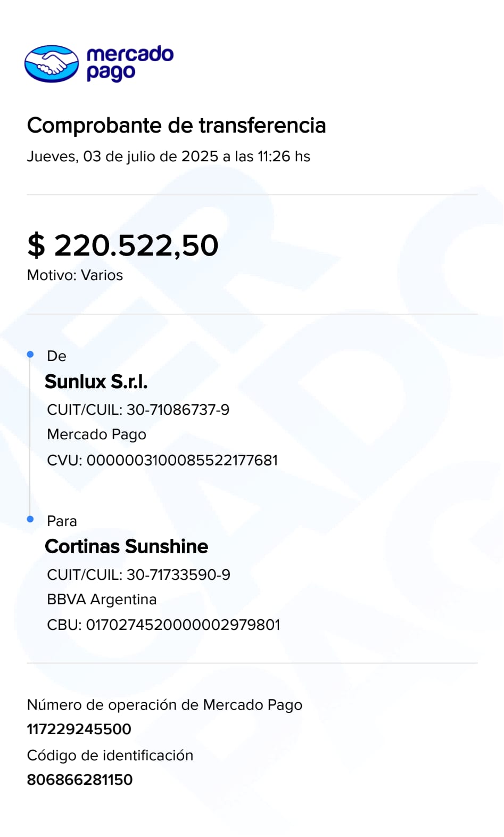504x837 pixels.
Task: Click the blue dot beside "Para"
Action: coord(30,519)
